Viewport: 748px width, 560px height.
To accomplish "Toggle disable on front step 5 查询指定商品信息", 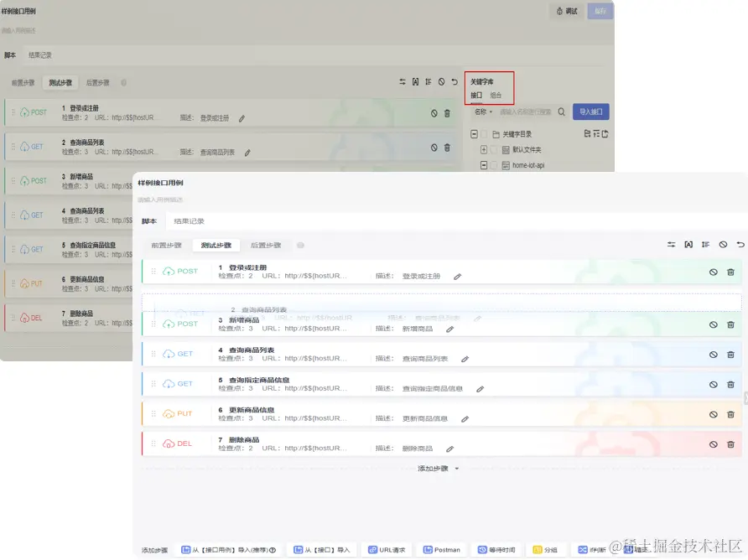I will click(713, 385).
